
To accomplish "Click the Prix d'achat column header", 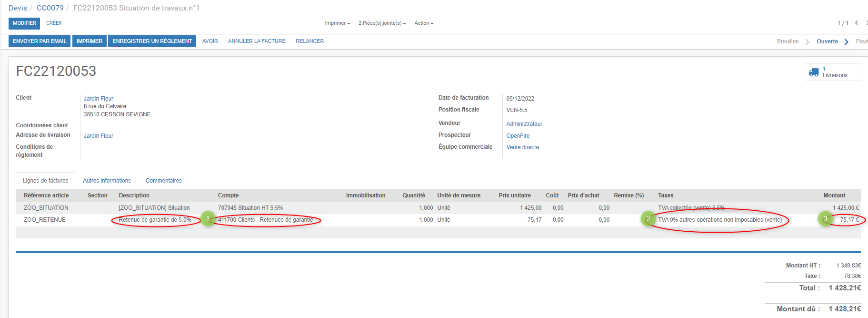I will (x=583, y=195).
